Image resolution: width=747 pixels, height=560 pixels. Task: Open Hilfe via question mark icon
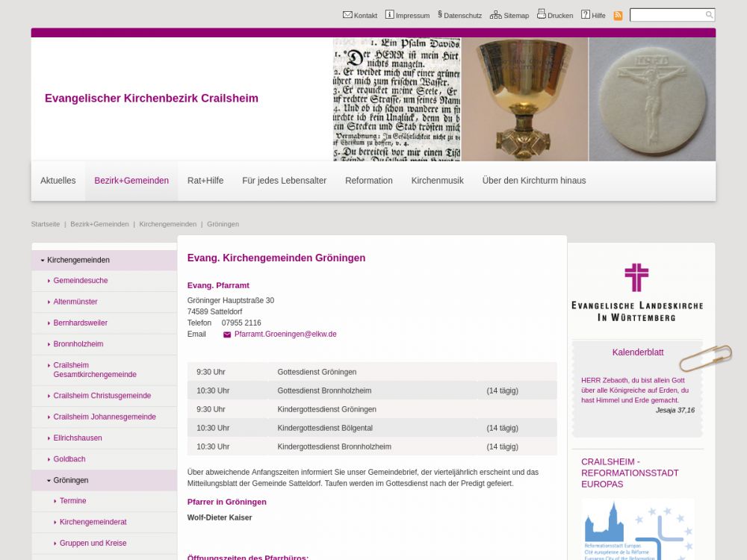[x=586, y=15]
